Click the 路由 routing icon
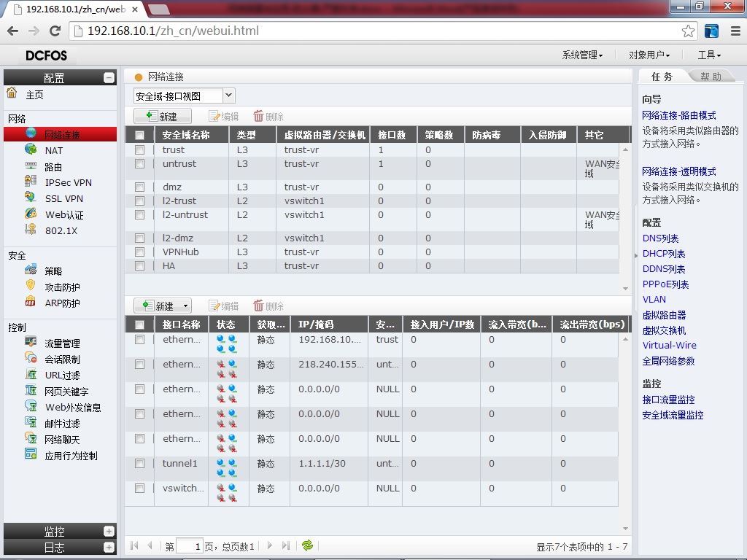 point(31,166)
